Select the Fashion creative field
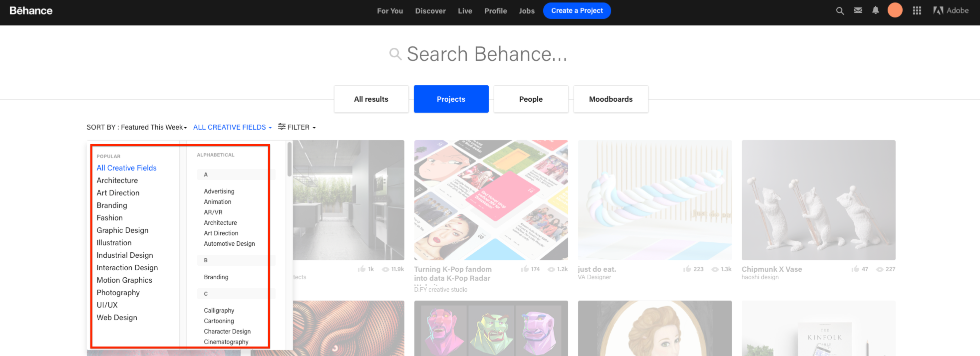The height and width of the screenshot is (356, 980). 110,218
